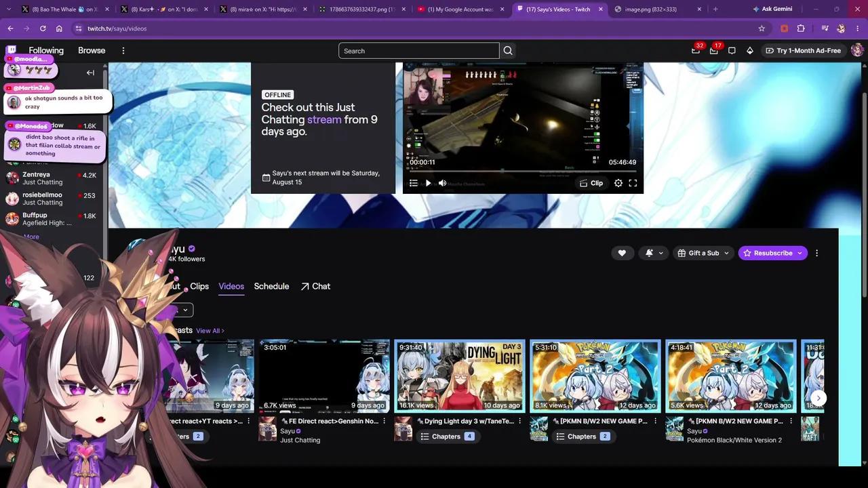The image size is (868, 488).
Task: Open the browser media control icon
Action: pos(825,28)
